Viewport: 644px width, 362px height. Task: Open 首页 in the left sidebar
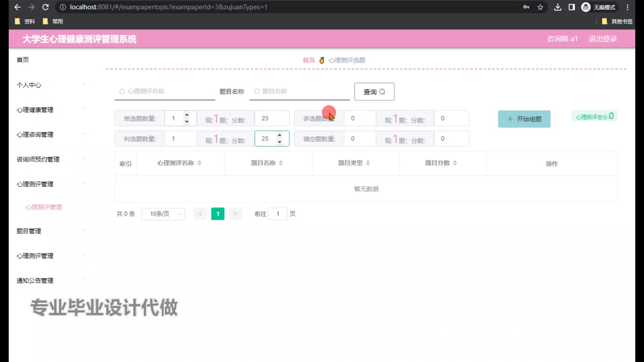coord(23,60)
